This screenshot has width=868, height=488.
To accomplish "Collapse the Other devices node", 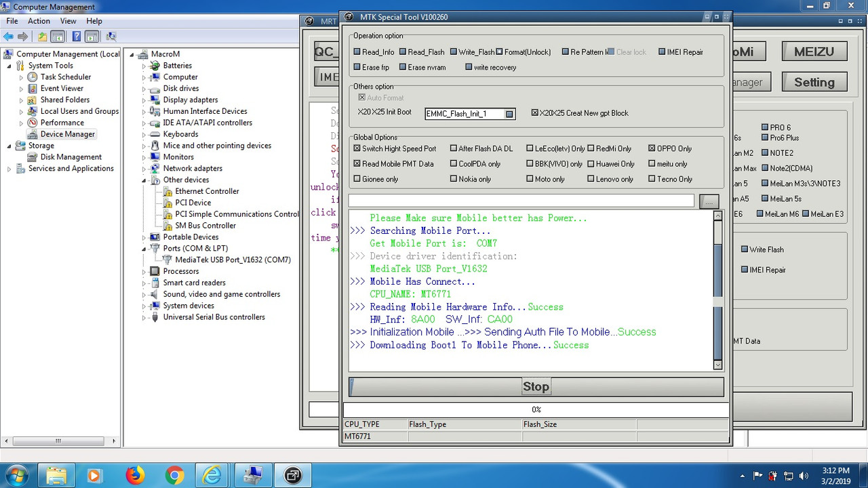I will (x=144, y=180).
